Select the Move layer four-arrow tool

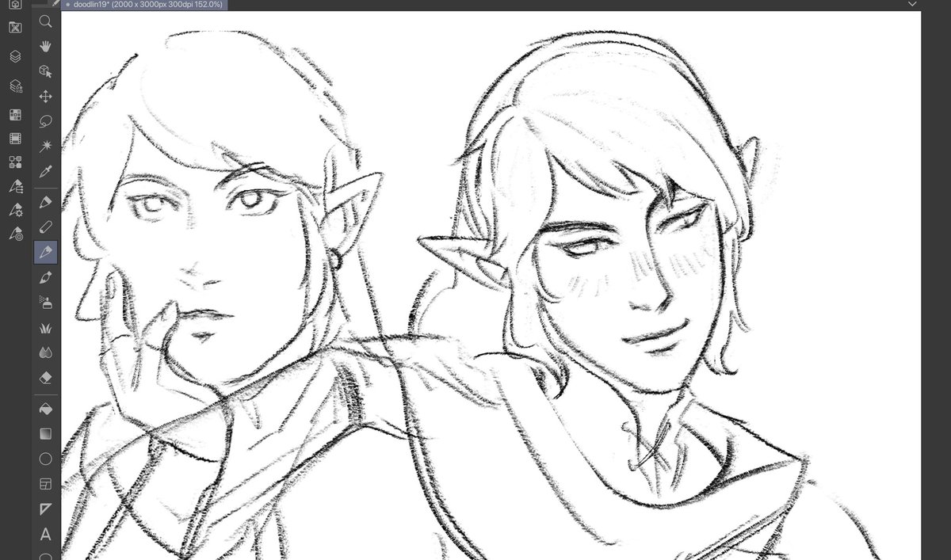coord(45,97)
